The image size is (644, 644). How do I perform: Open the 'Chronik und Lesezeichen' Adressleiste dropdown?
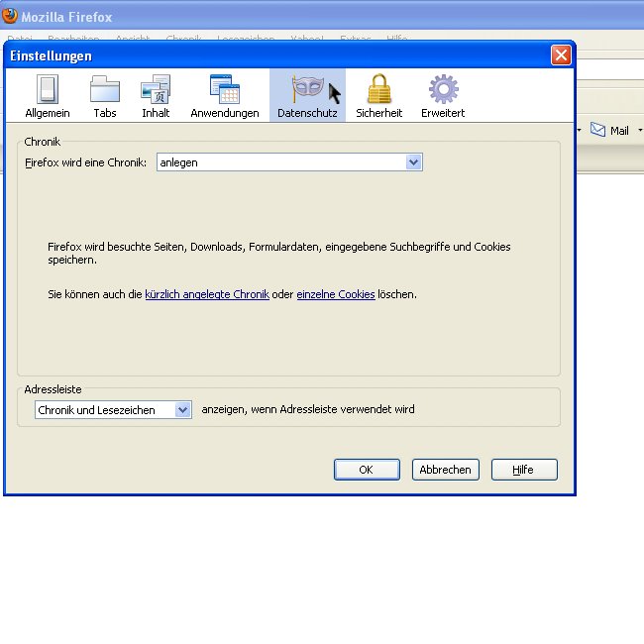pyautogui.click(x=113, y=410)
